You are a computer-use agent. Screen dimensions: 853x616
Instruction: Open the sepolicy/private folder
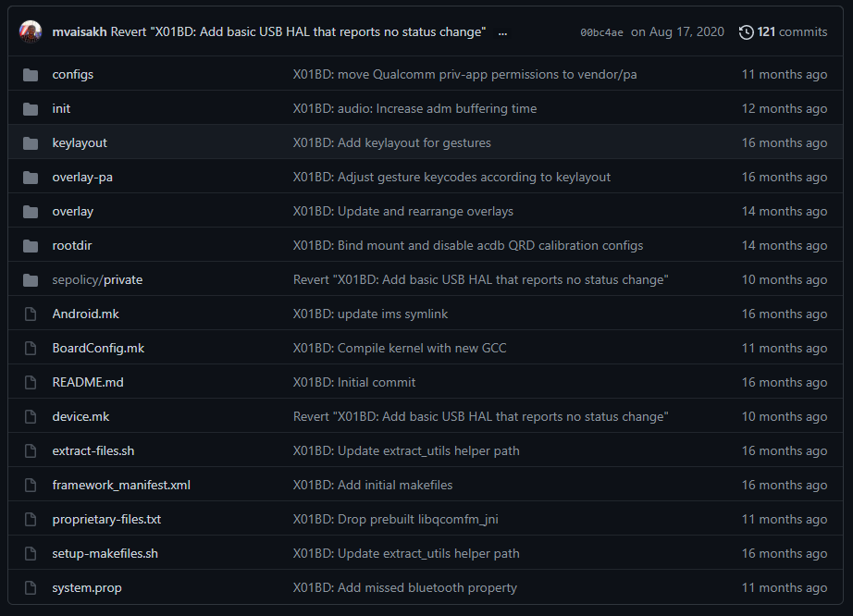(97, 280)
